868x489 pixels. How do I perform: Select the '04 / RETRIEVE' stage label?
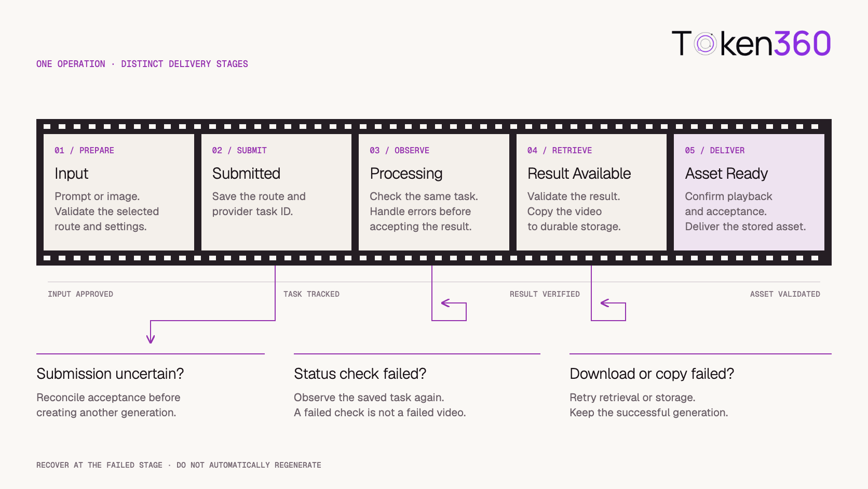tap(560, 150)
